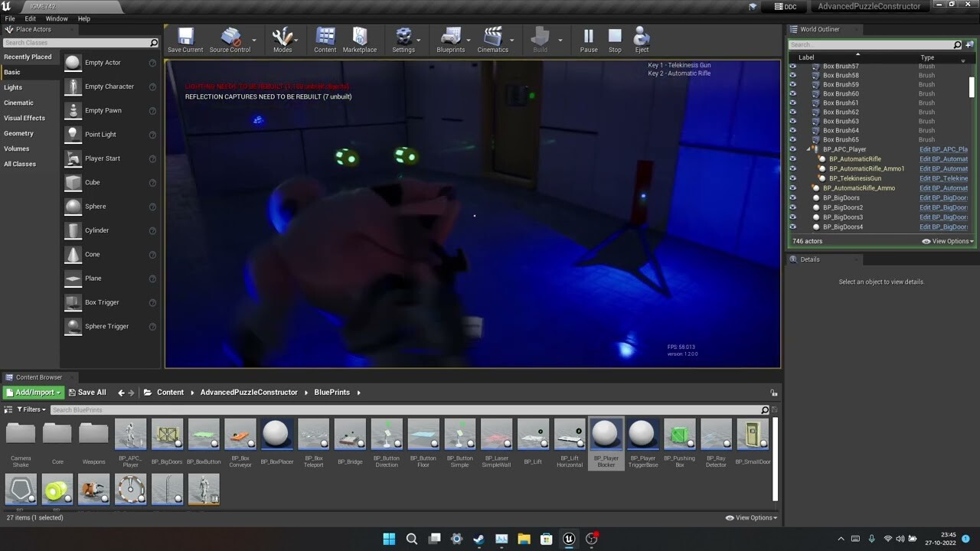Viewport: 980px width, 551px height.
Task: Open View Options in the World Outliner
Action: tap(948, 240)
